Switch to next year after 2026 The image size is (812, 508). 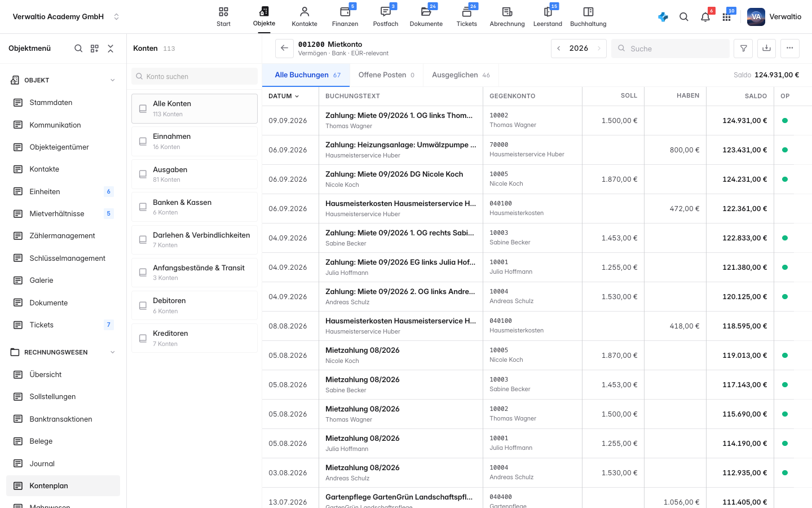pyautogui.click(x=599, y=49)
